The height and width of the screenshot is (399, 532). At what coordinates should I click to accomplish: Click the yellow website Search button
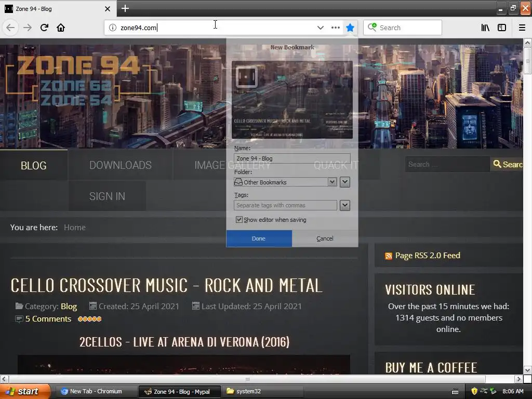click(507, 164)
